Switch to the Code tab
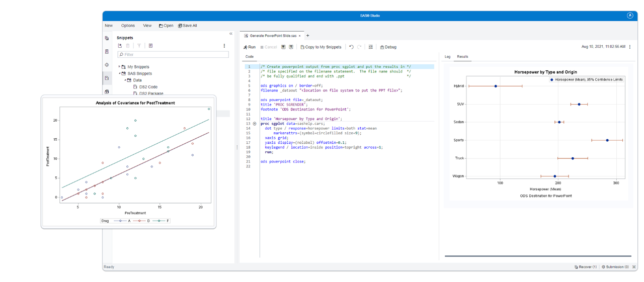This screenshot has height=282, width=644. pos(250,57)
